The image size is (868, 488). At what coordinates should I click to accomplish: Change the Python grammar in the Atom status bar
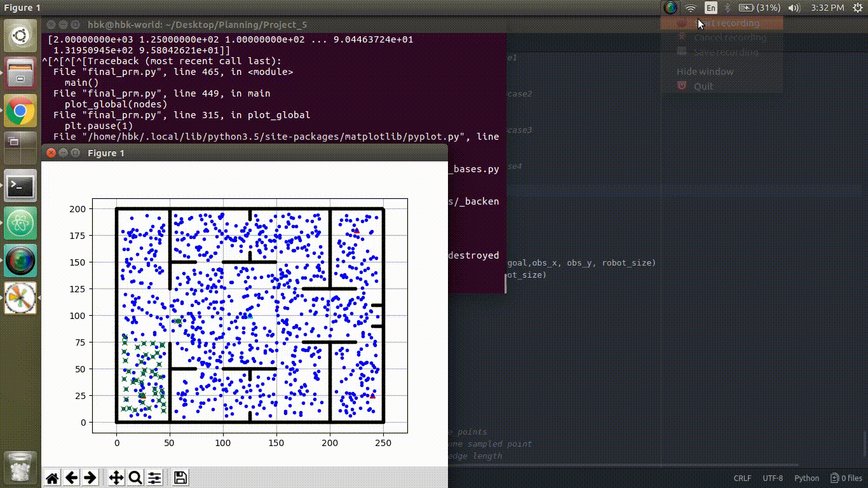pyautogui.click(x=807, y=478)
